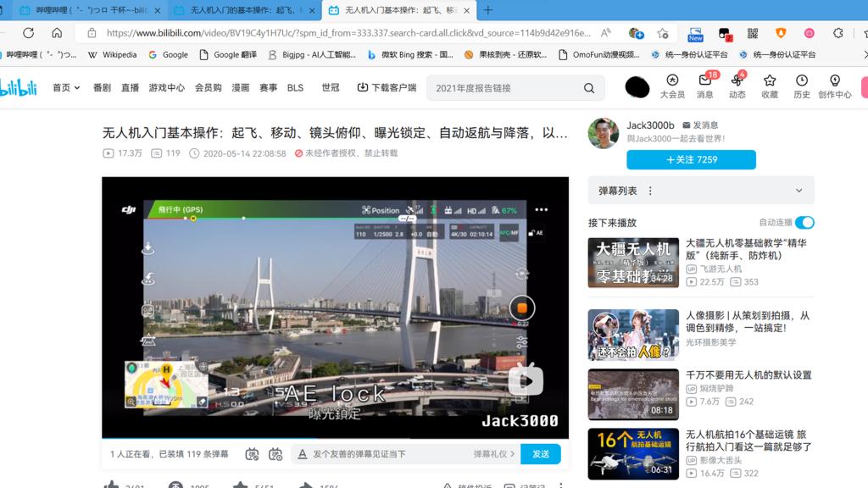Click the 关注 7259 follow button
The width and height of the screenshot is (868, 488).
691,159
